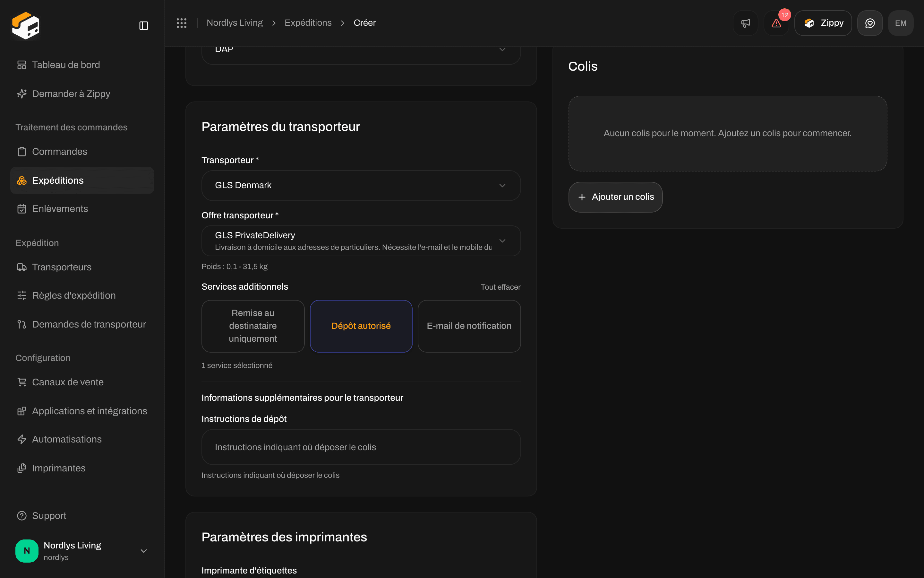Click the printer icon beside Imprimantes
Screen dimensions: 924x578
point(22,468)
